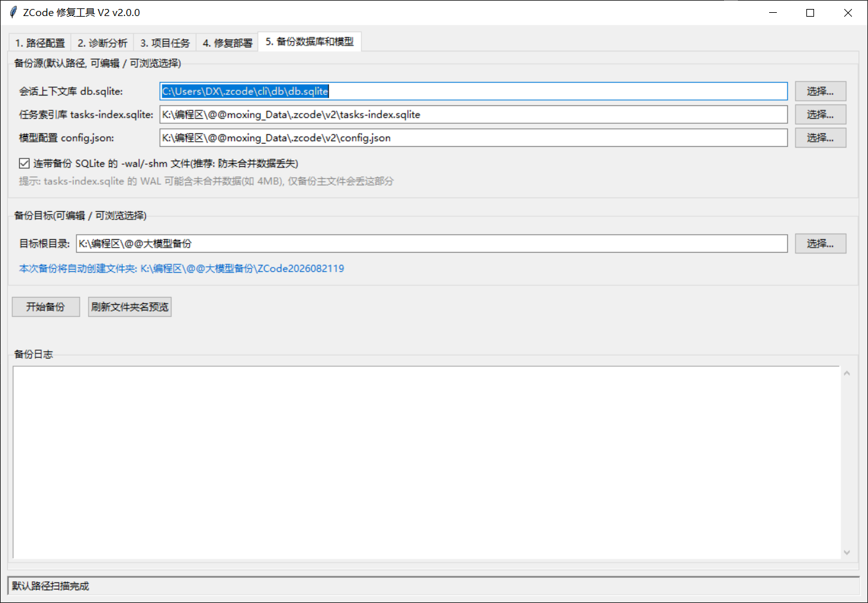Click the log scrollbar down arrow

click(847, 552)
